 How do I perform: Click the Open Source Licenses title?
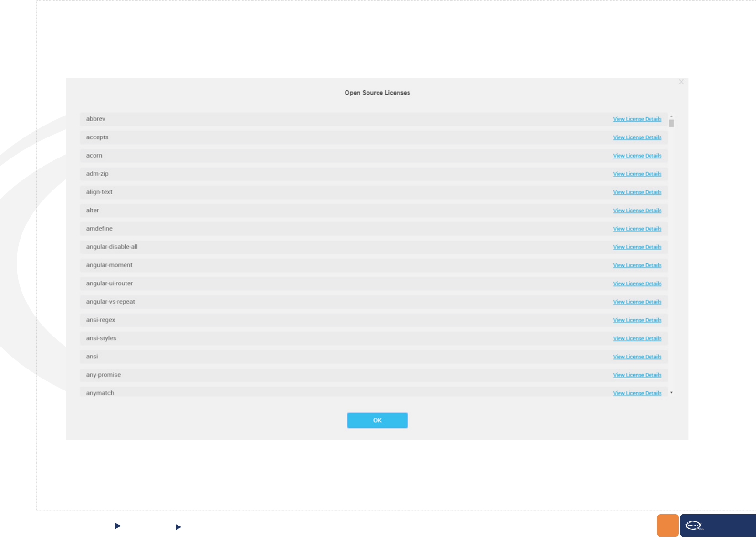tap(377, 93)
